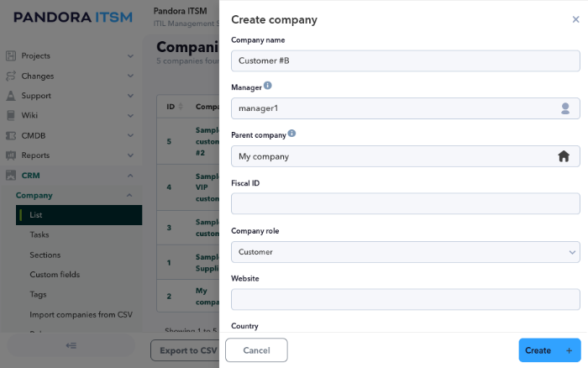Screen dimensions: 588x368
Task: Select Import companies from CSV
Action: click(x=81, y=315)
